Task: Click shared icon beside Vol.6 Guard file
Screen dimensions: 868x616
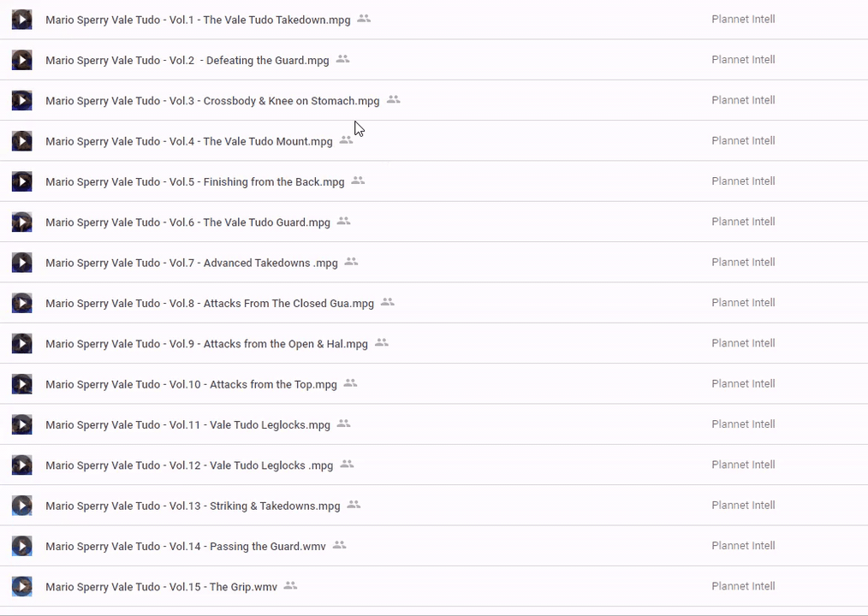Action: point(343,222)
